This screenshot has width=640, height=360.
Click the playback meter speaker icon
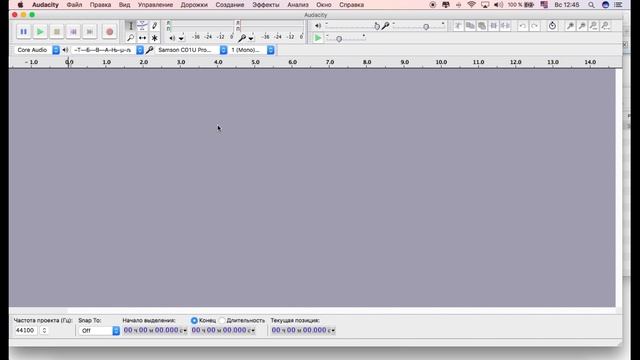coord(172,38)
